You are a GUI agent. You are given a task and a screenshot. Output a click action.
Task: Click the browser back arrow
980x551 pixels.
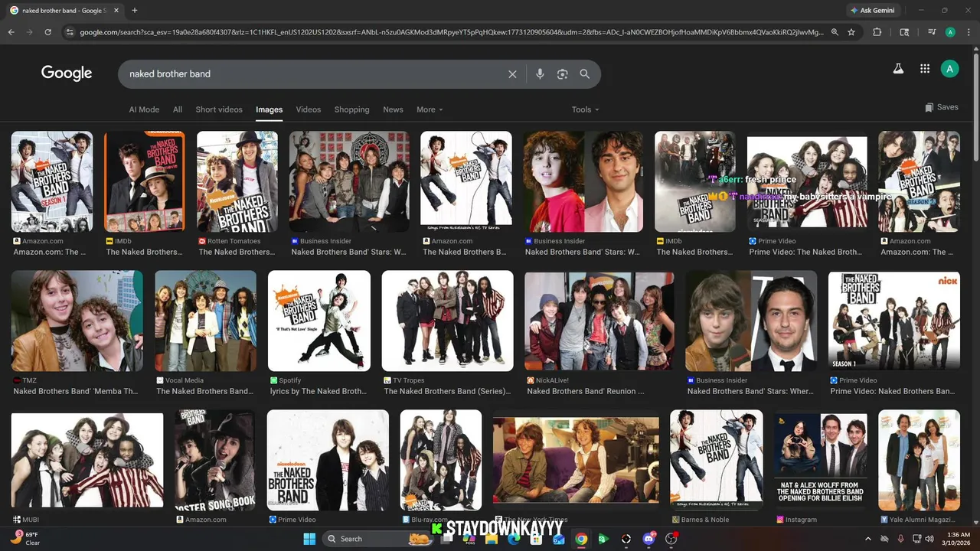coord(11,32)
